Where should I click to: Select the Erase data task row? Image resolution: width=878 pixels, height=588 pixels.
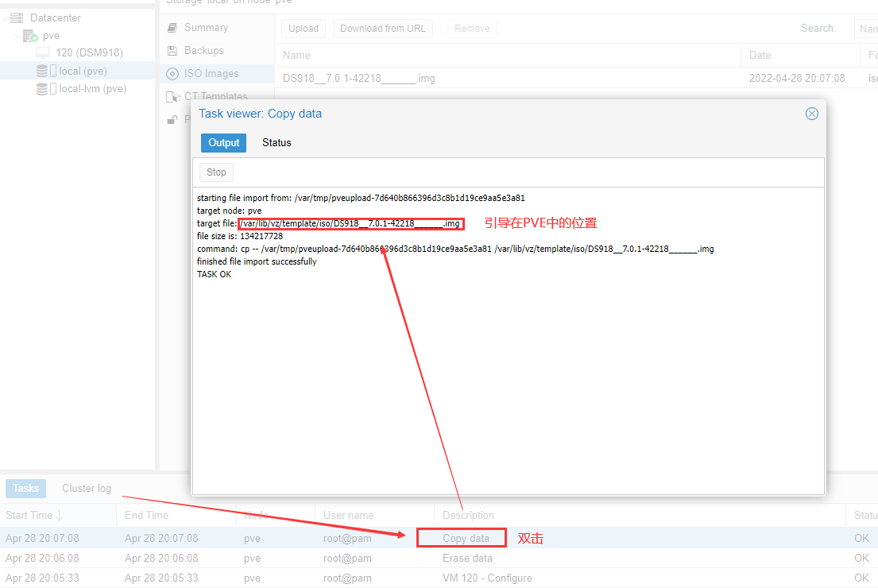tap(466, 558)
